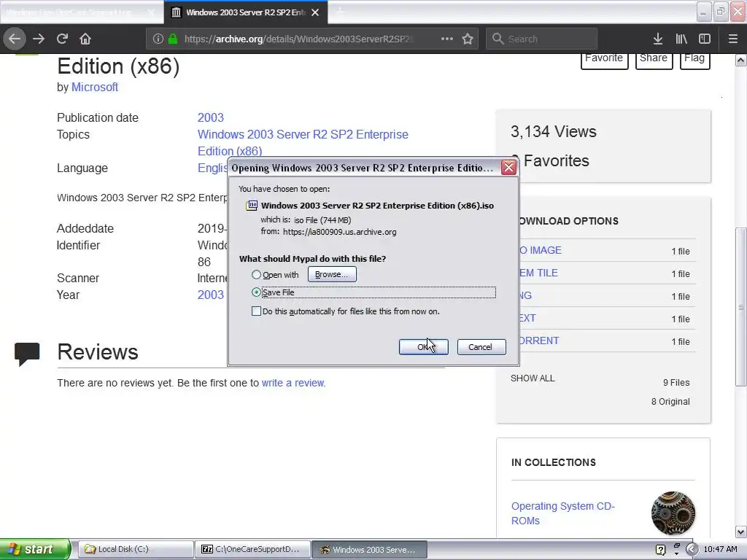Open the Windows Start menu
The height and width of the screenshot is (560, 747).
click(x=35, y=550)
